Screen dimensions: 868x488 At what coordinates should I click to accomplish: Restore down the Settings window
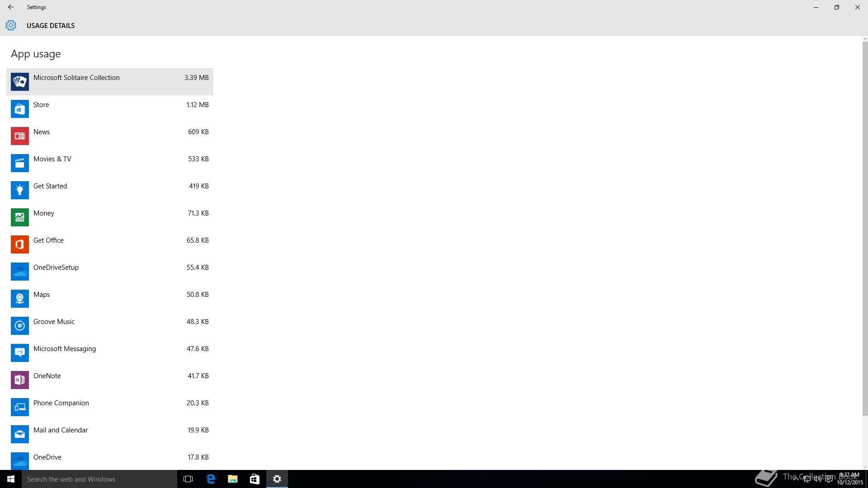pos(837,7)
